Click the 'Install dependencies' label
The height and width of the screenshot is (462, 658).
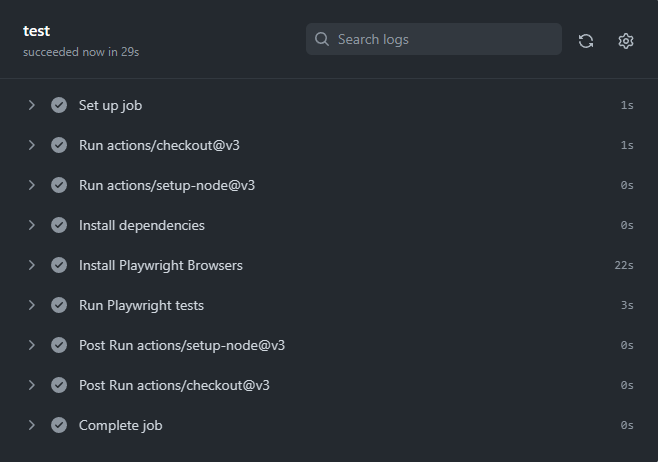click(142, 226)
